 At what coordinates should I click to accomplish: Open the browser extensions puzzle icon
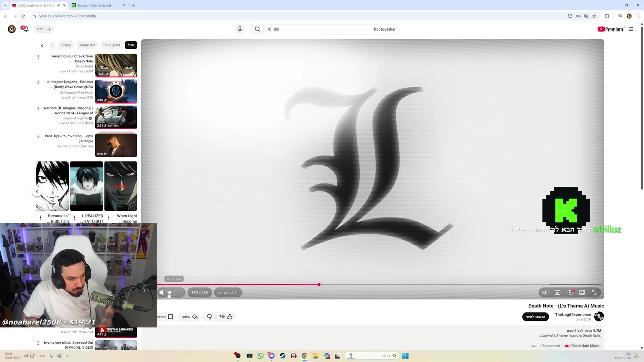tap(607, 16)
